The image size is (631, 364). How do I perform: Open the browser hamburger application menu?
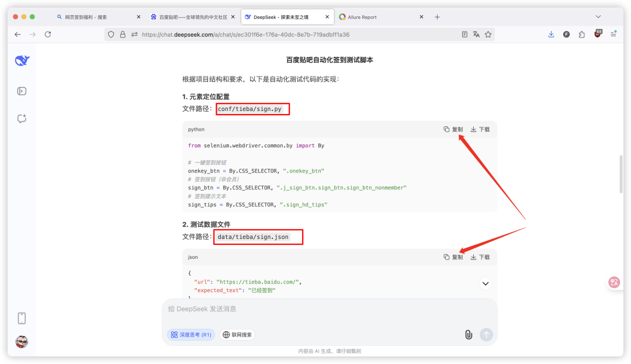(613, 34)
